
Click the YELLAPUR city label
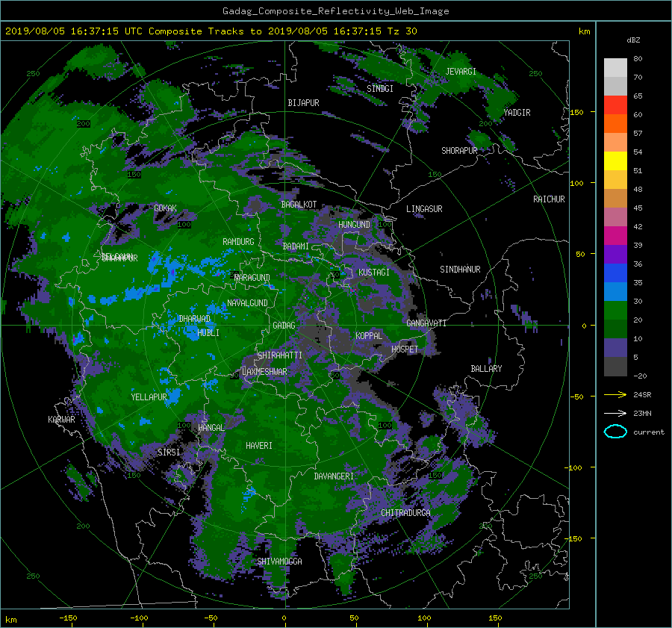[149, 397]
